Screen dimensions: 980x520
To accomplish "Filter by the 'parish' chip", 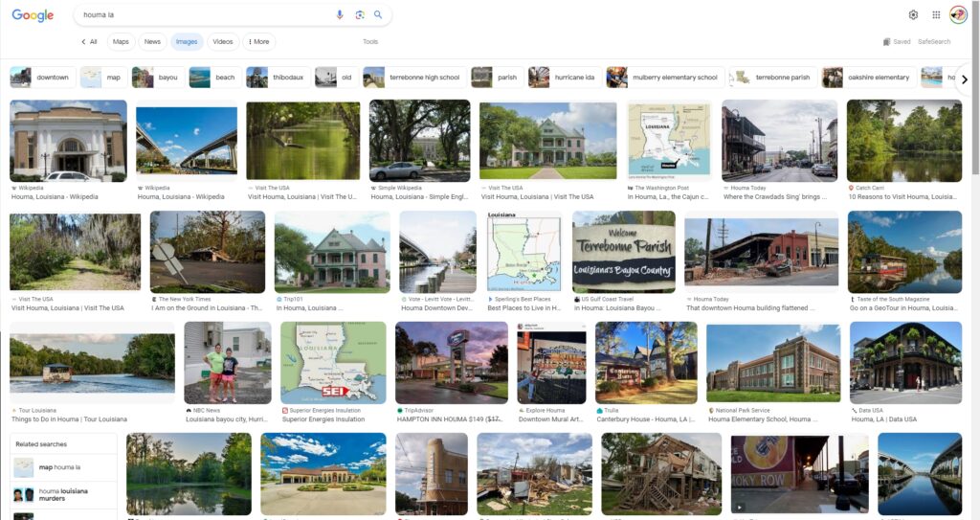I will tap(497, 78).
